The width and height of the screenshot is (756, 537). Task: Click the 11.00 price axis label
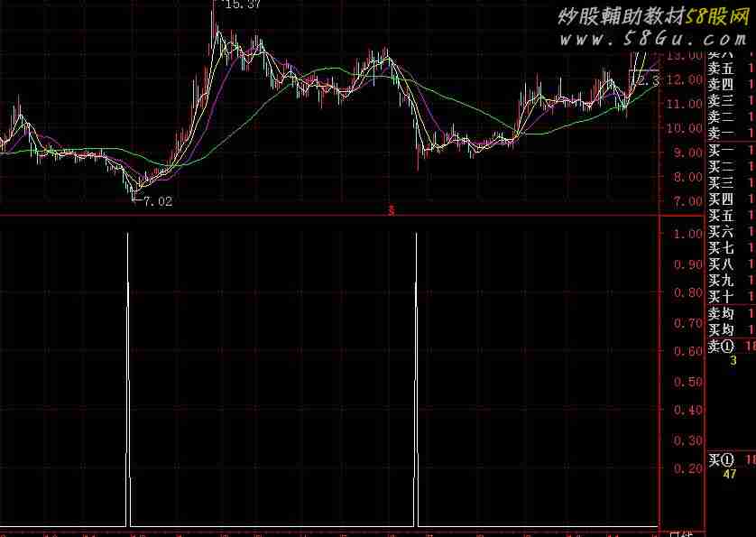pos(684,104)
